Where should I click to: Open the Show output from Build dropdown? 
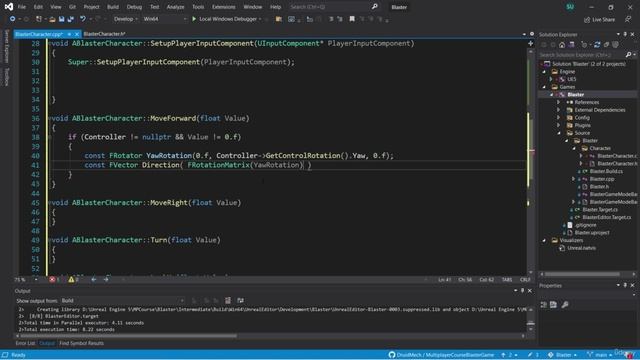coord(122,300)
